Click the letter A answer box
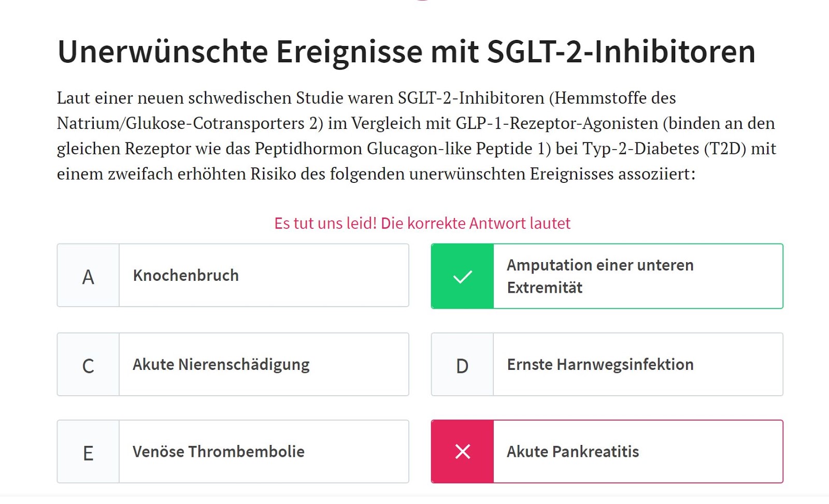The image size is (829, 504). [x=88, y=277]
